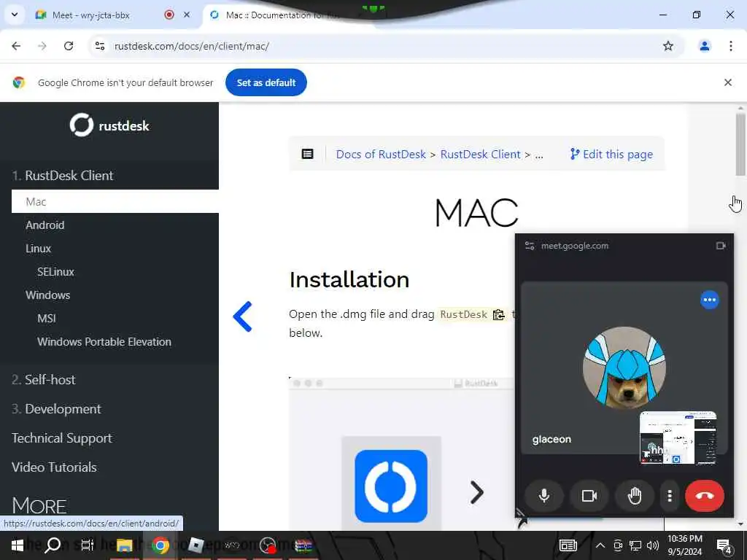Switch to the Meet - wry-jcta-bbx tab
This screenshot has width=747, height=560.
tap(90, 15)
